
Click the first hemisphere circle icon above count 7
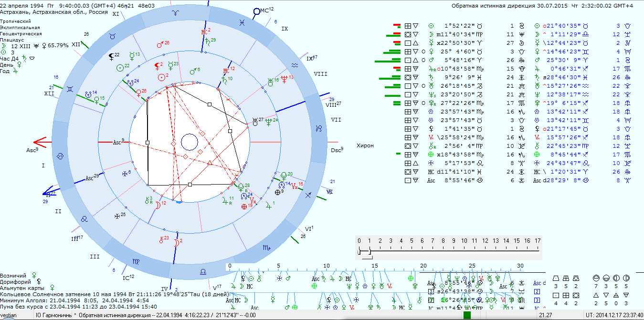tap(596, 278)
